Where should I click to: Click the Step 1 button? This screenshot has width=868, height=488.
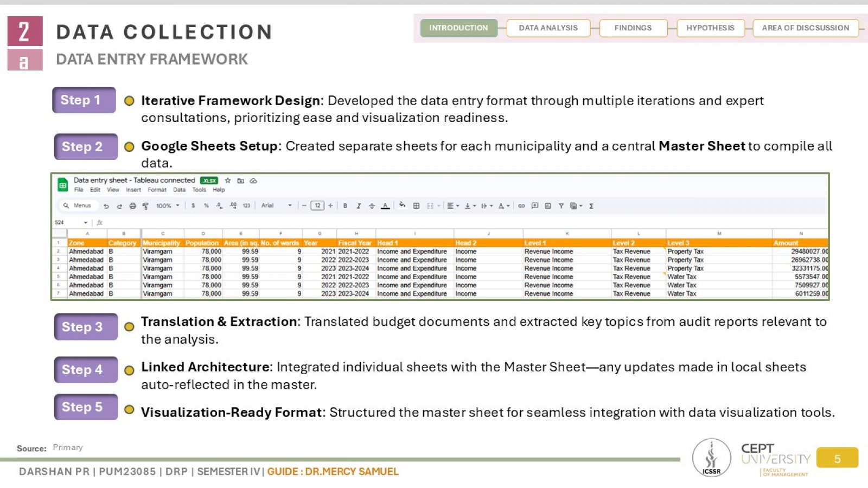(84, 100)
